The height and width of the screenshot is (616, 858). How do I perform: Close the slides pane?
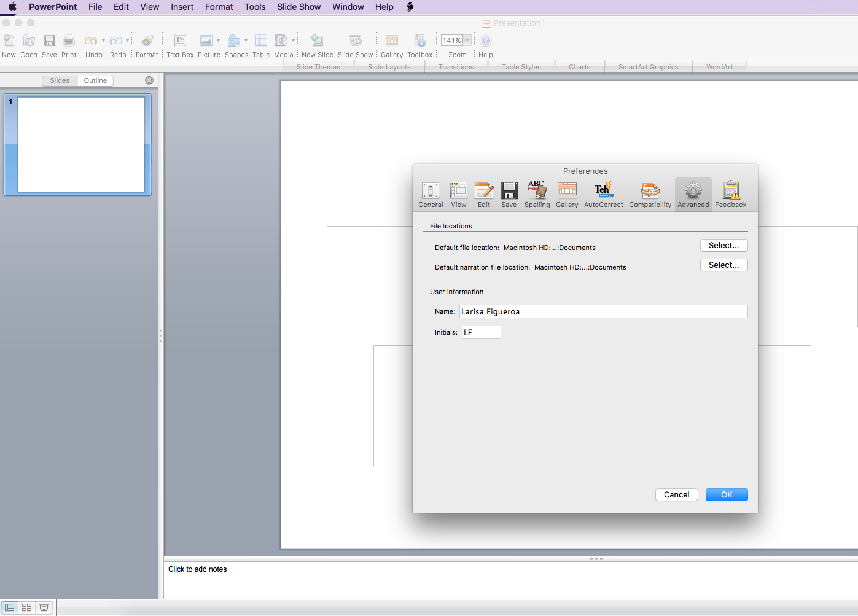coord(149,80)
